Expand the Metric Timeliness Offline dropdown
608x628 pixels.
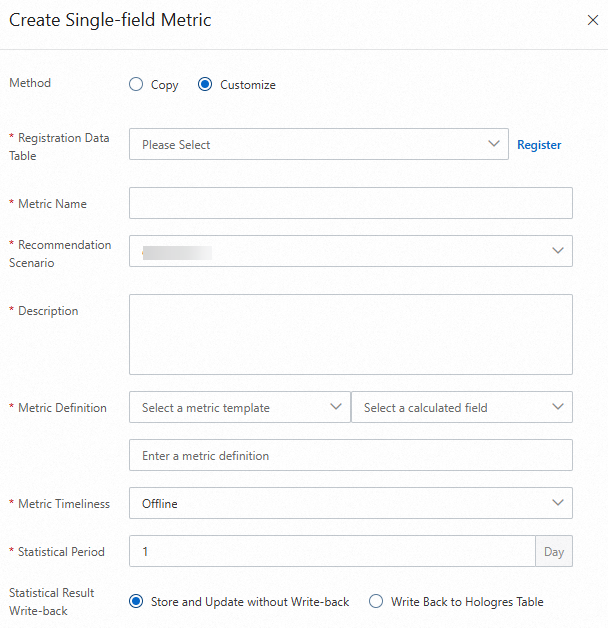(x=350, y=503)
